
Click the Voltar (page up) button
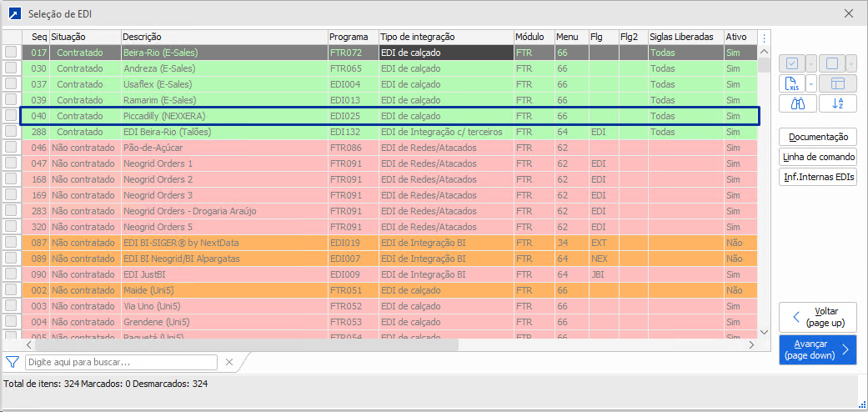coord(818,317)
